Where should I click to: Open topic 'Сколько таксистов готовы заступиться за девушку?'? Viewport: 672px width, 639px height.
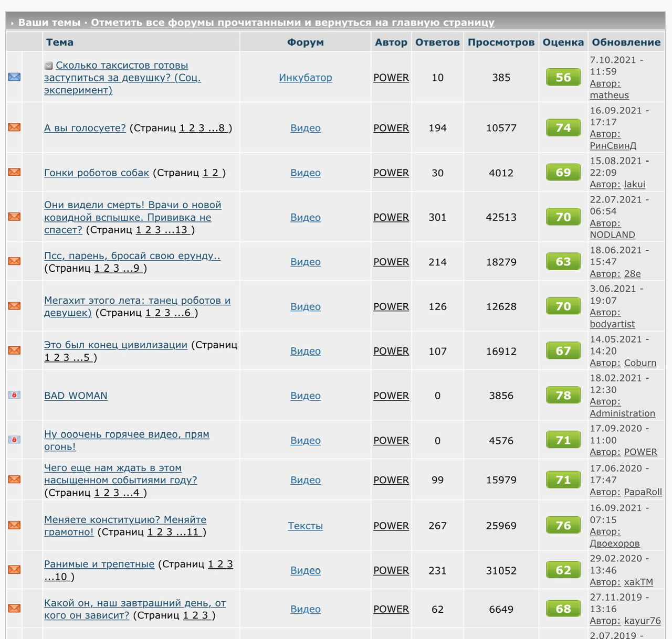(122, 78)
